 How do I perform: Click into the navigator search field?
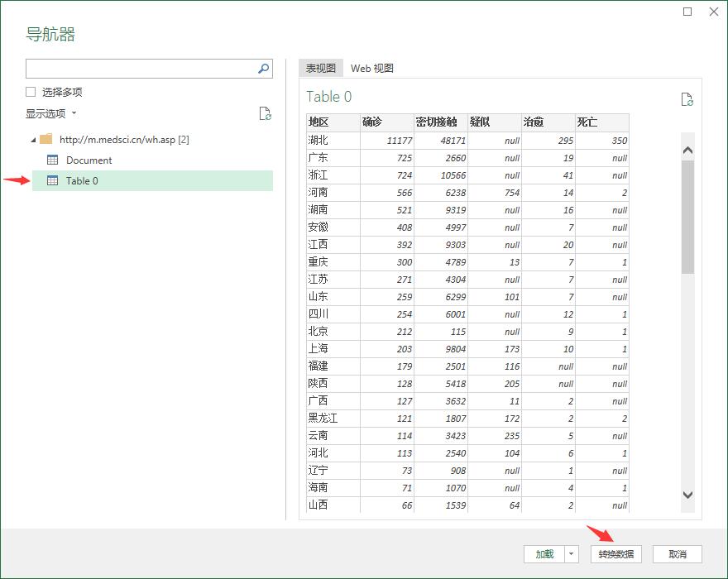[141, 69]
